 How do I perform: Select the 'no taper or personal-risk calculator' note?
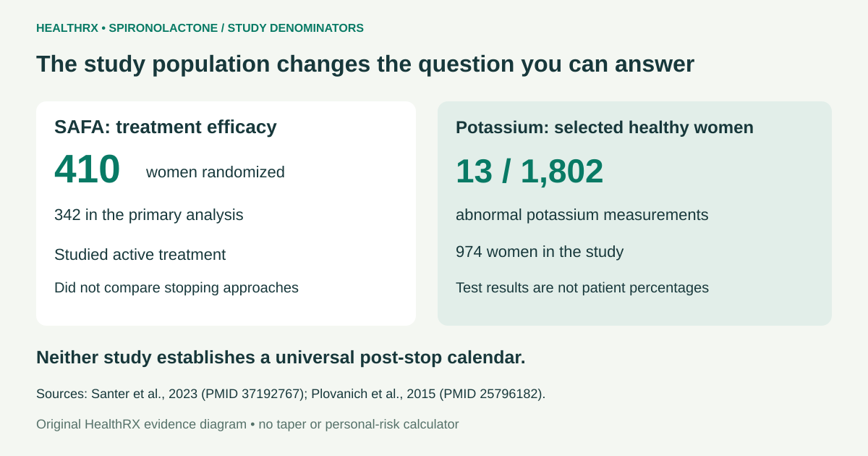coord(359,424)
